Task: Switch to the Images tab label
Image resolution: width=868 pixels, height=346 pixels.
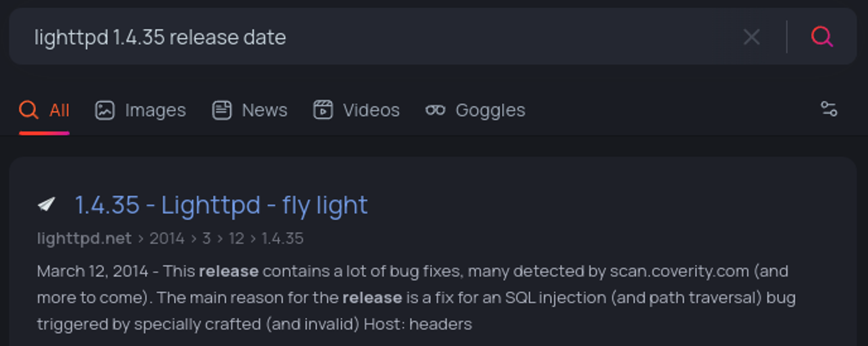Action: tap(155, 110)
